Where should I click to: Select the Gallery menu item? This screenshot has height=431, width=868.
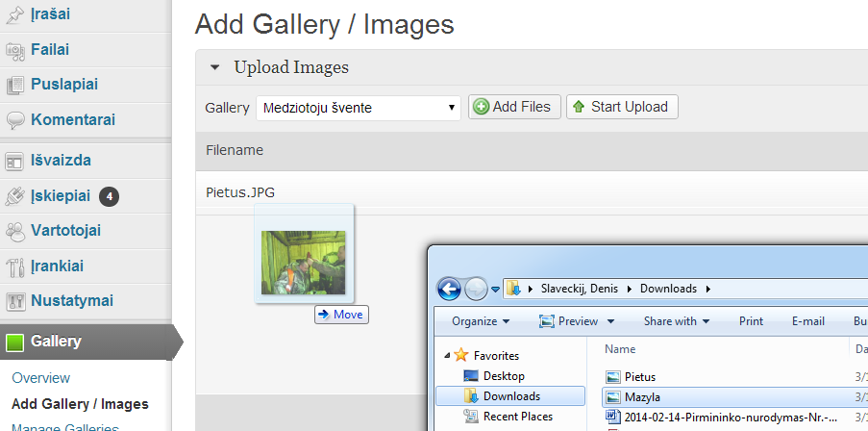coord(56,341)
